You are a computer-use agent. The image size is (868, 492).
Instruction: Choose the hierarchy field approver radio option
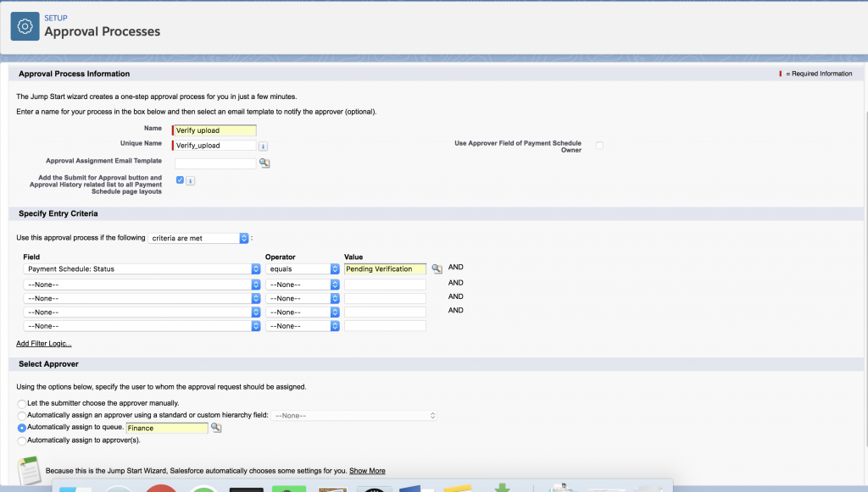[x=22, y=416]
